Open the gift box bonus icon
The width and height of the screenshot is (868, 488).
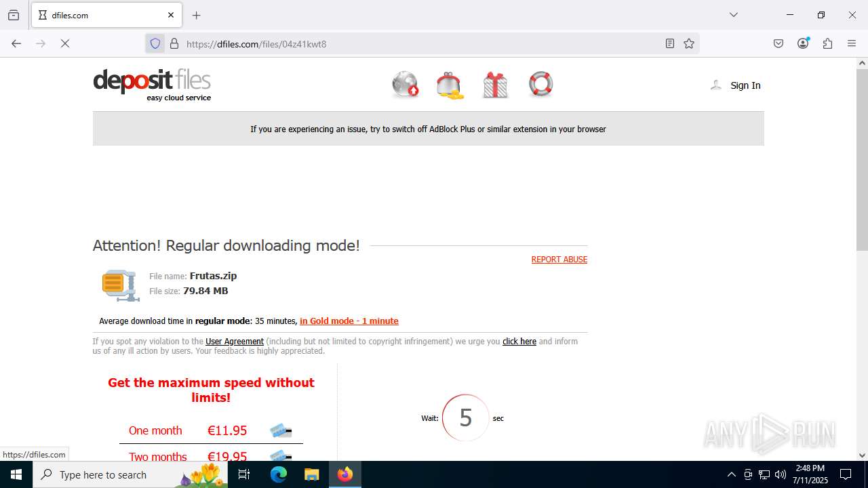[495, 85]
